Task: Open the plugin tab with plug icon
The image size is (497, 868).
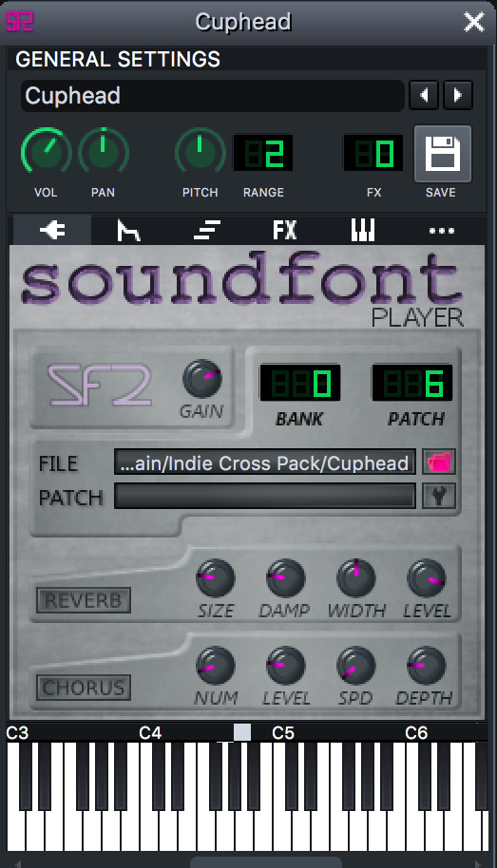Action: click(x=52, y=230)
